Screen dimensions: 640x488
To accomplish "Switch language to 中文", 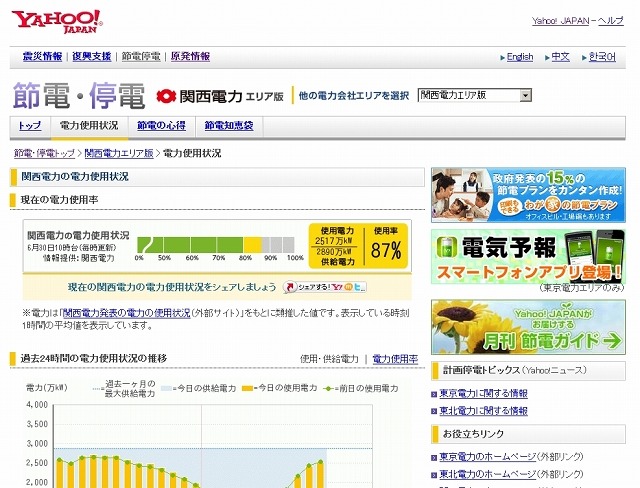I will 560,57.
